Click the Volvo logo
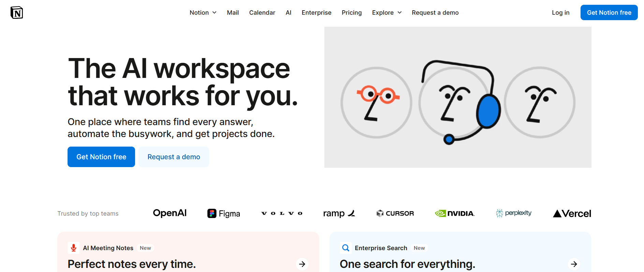Viewport: 644px width, 272px height. pyautogui.click(x=282, y=213)
